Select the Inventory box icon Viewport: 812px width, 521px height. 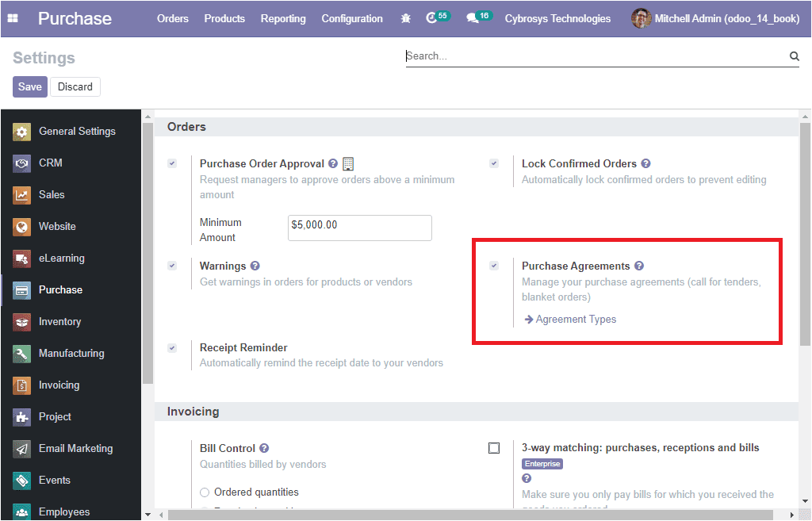tap(21, 322)
